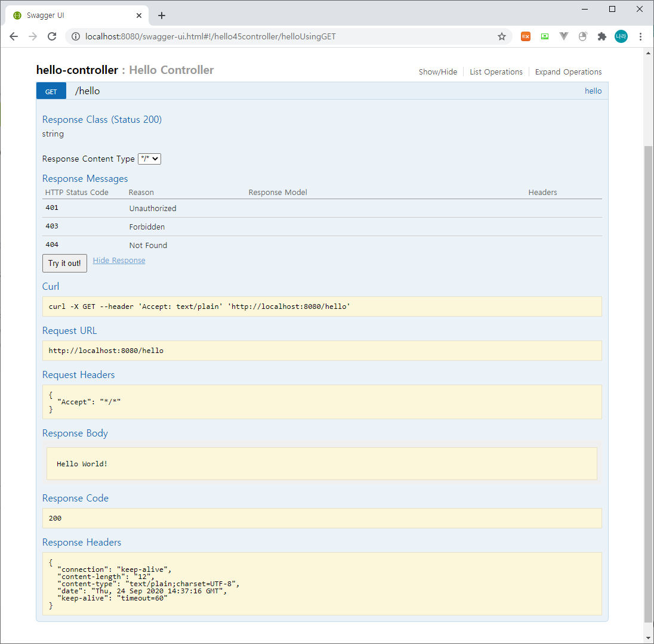Open the round gray extension icon
654x644 pixels.
582,37
